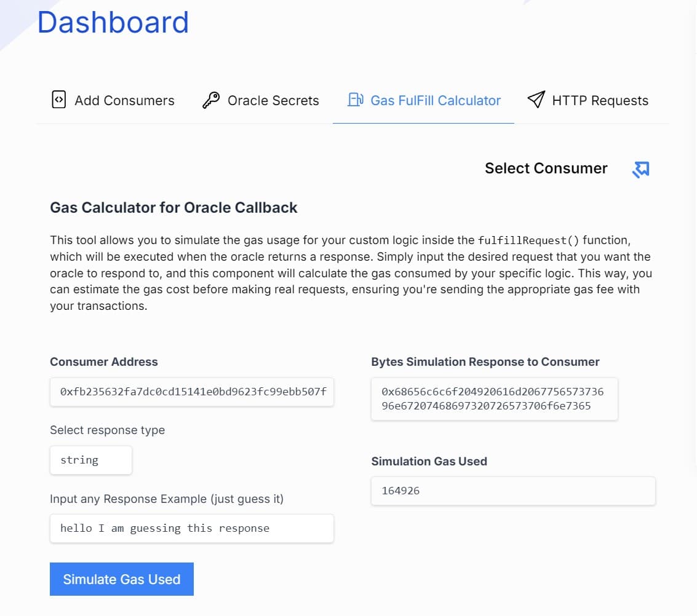
Task: Click the Simulate Gas Used button
Action: click(x=122, y=579)
